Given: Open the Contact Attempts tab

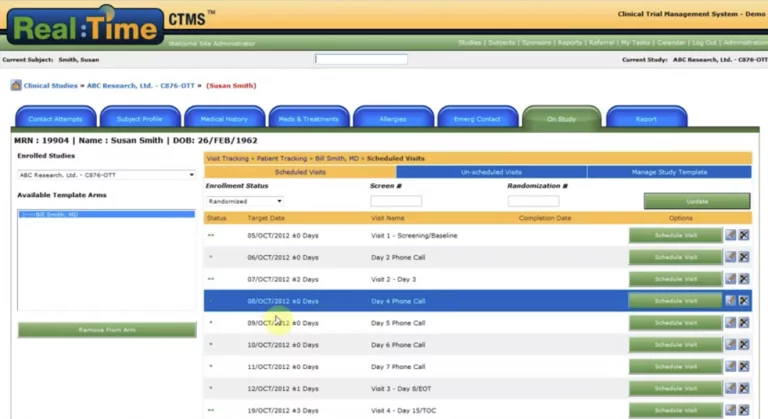Looking at the screenshot, I should click(x=55, y=118).
